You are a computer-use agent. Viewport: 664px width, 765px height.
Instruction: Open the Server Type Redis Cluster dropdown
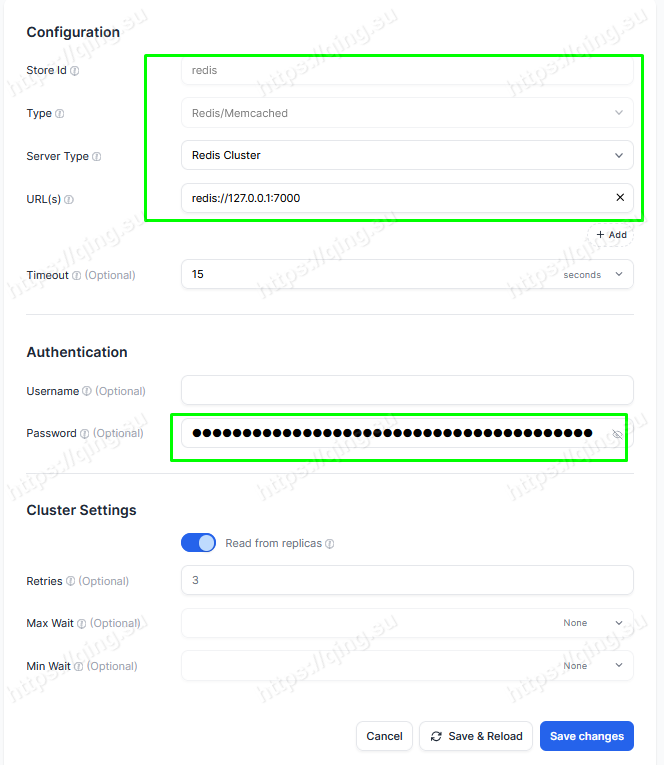407,155
